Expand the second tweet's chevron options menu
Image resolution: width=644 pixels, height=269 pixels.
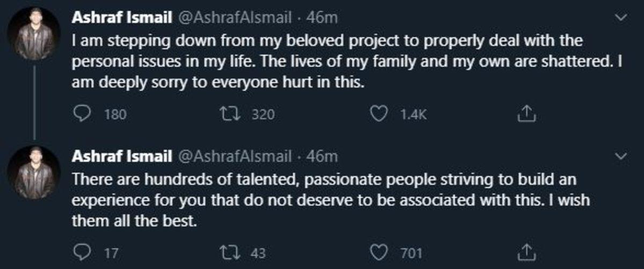[x=622, y=156]
